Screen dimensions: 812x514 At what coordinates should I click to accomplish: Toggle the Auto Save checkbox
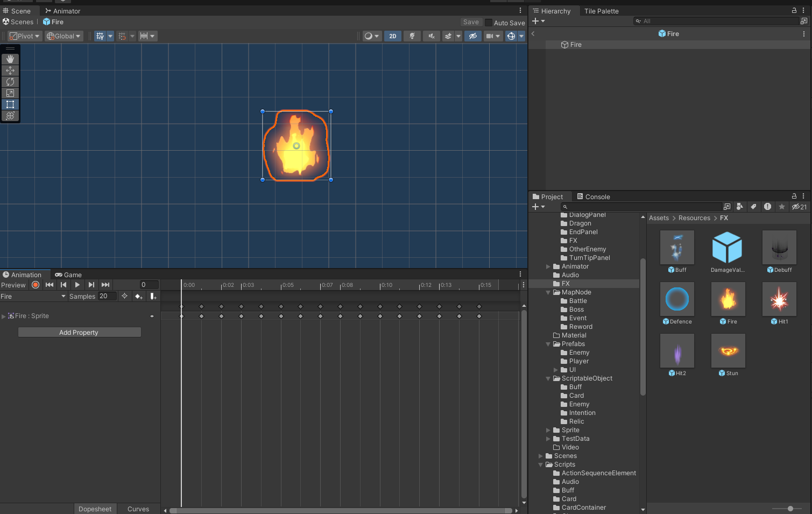point(489,23)
